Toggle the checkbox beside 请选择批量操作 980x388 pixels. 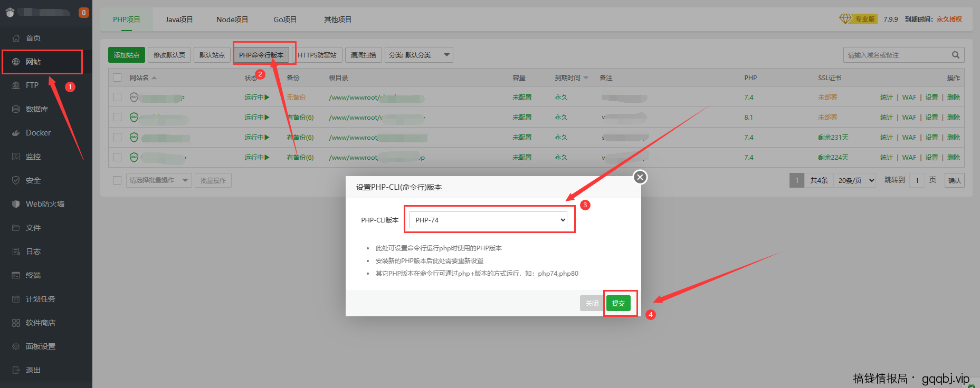[x=117, y=180]
